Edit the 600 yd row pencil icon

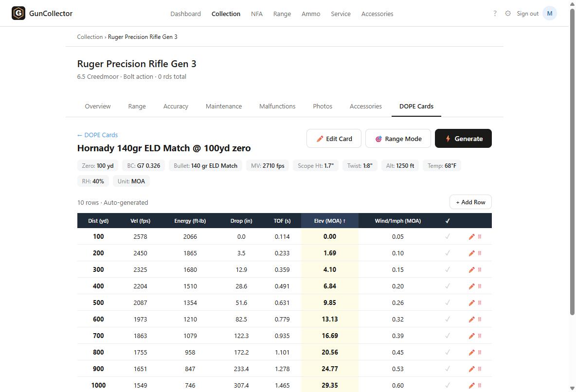(472, 319)
